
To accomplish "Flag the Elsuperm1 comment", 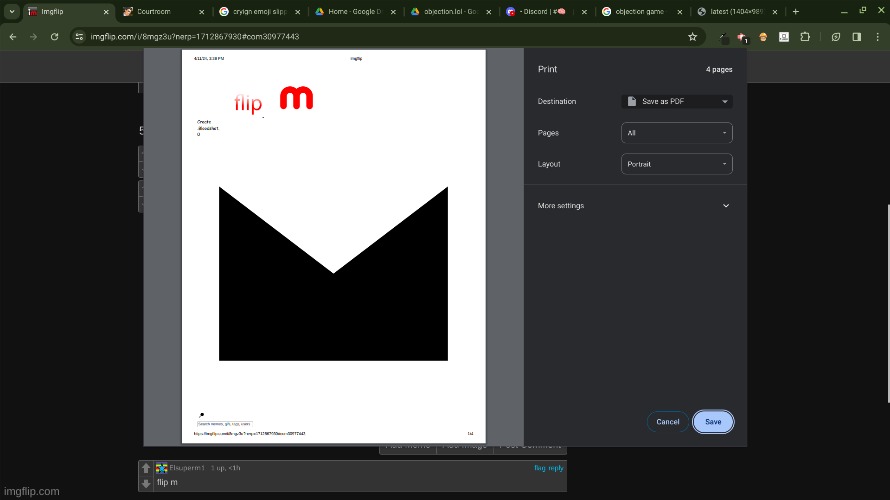I will [x=539, y=468].
